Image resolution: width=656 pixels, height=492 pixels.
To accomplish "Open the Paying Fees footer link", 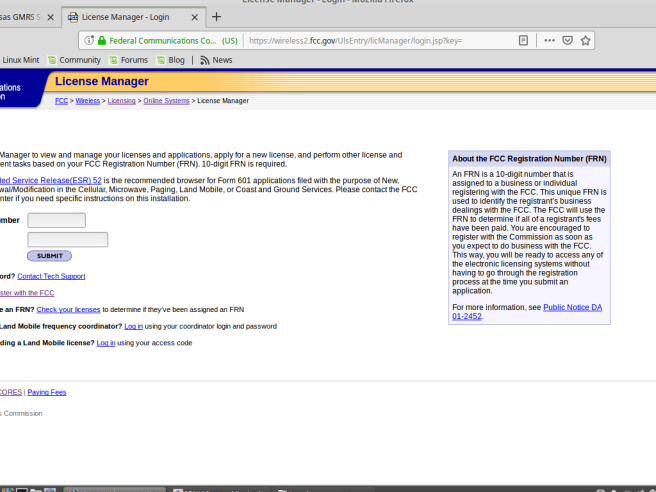I will 47,392.
